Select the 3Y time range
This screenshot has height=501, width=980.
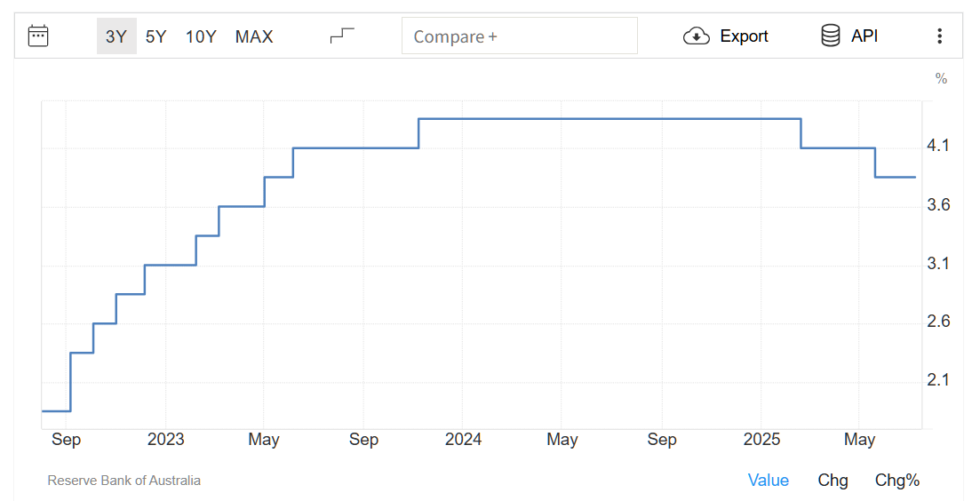(x=116, y=36)
